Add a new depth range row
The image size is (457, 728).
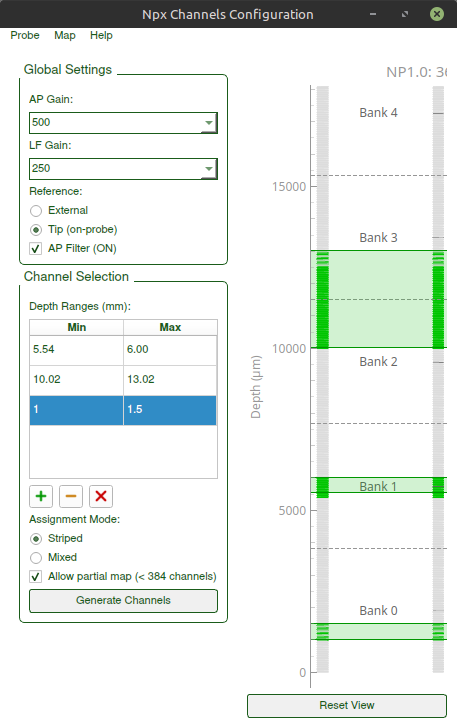click(41, 496)
